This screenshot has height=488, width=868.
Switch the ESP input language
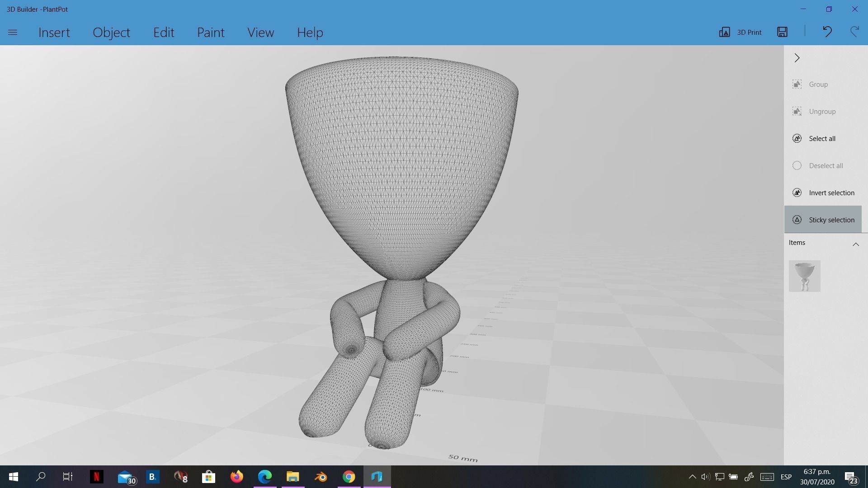(x=786, y=477)
